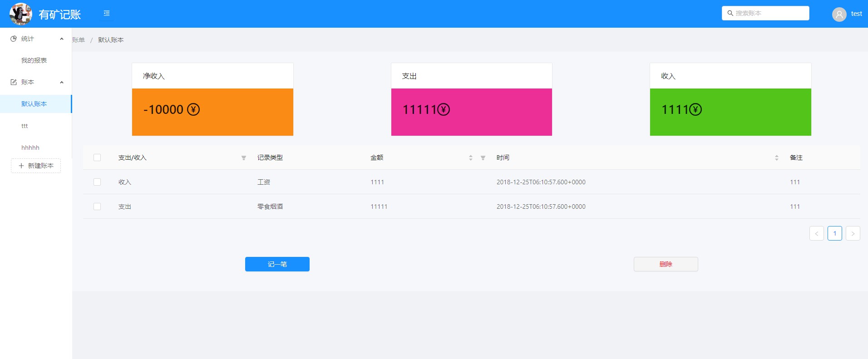Collapse the 账本 menu arrow

pos(62,82)
